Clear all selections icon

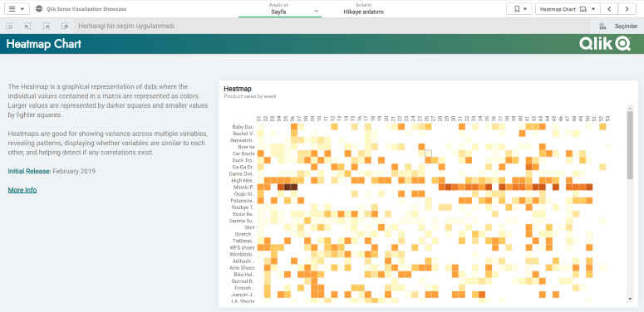point(65,26)
